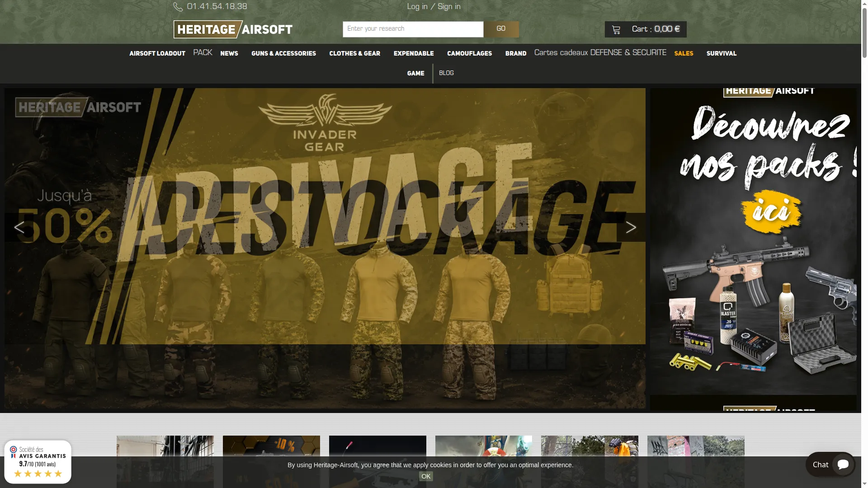Click the scrollbar up arrow

pyautogui.click(x=864, y=3)
